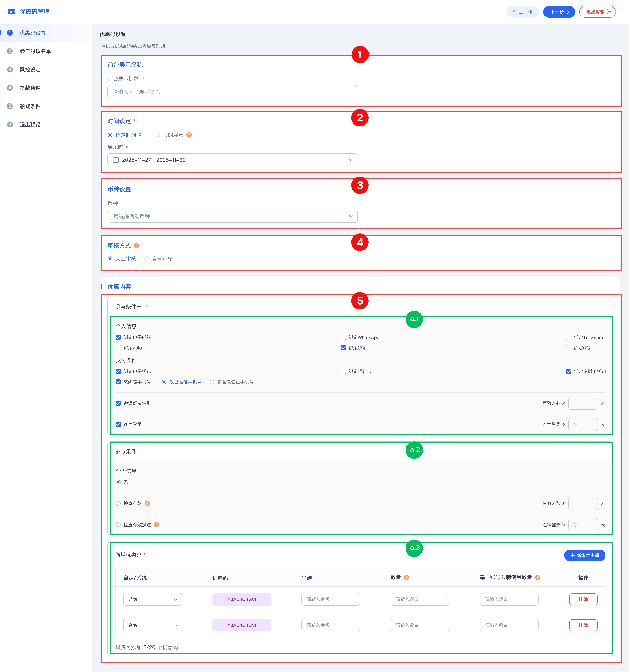Uncheck the 绑定电子钱包 checkbox
Screen dimensions: 629x672
(118, 371)
